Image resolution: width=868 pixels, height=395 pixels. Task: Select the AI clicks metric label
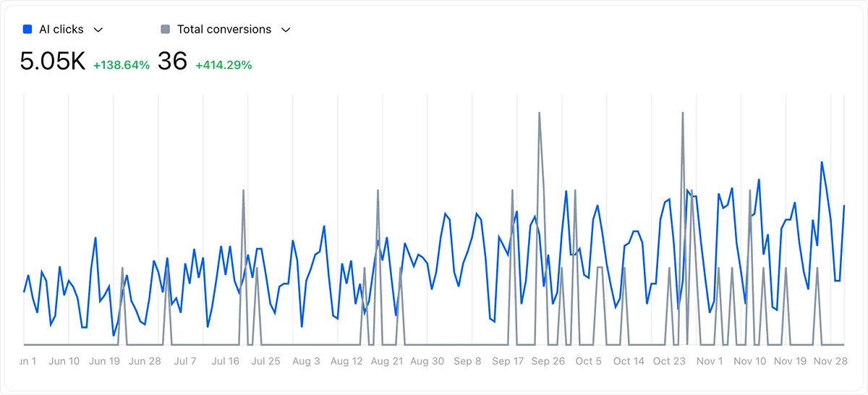[x=61, y=30]
